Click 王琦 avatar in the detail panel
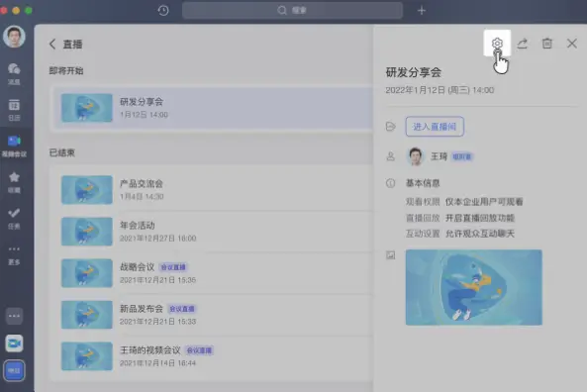Image resolution: width=587 pixels, height=392 pixels. (x=415, y=156)
